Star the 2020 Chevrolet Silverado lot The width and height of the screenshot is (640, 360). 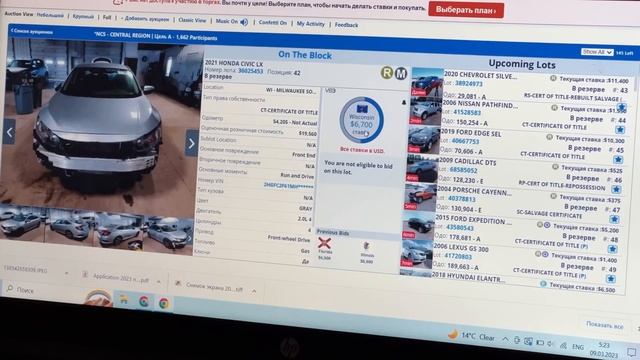[622, 107]
